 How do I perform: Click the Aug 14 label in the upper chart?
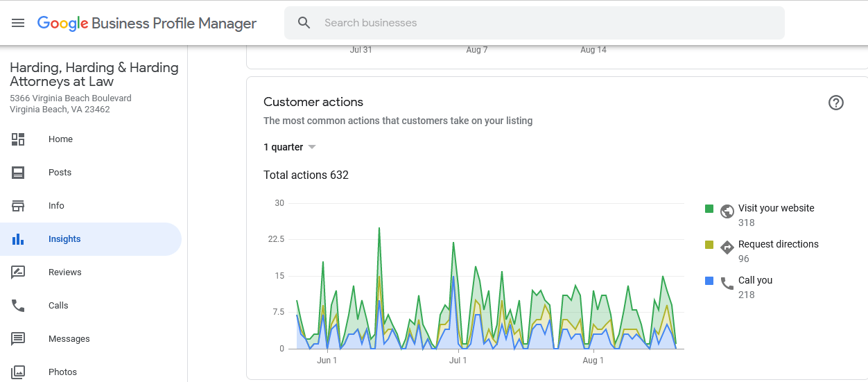[593, 50]
